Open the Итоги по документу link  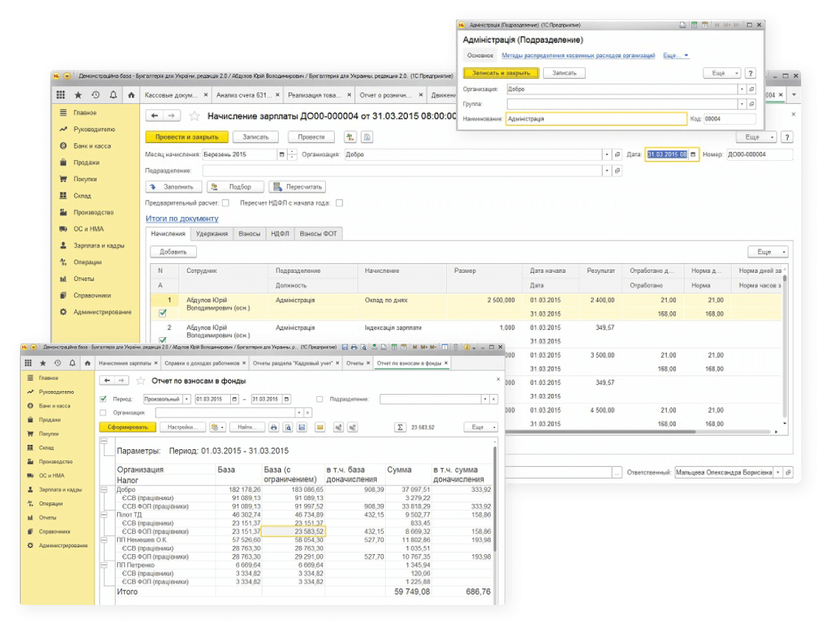tap(182, 218)
